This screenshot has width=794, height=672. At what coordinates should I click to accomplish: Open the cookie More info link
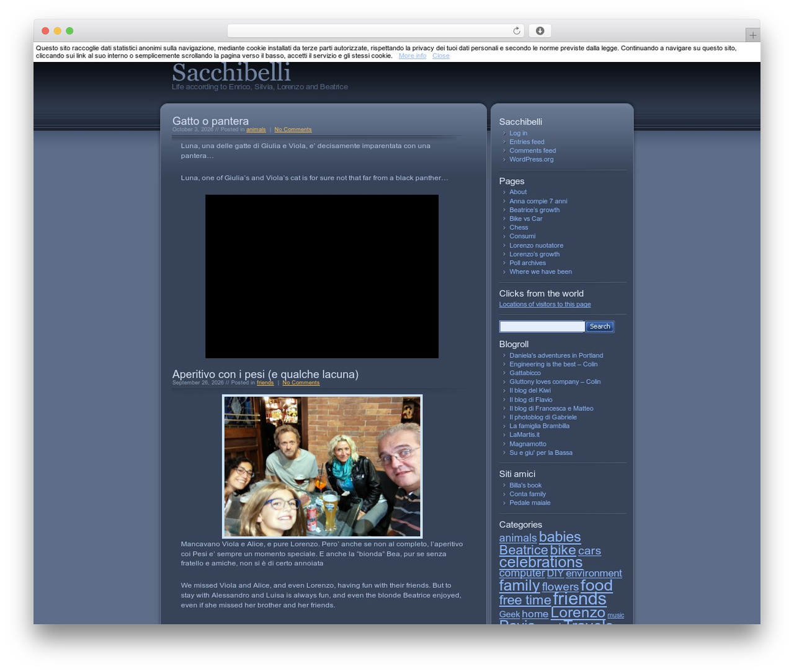413,56
